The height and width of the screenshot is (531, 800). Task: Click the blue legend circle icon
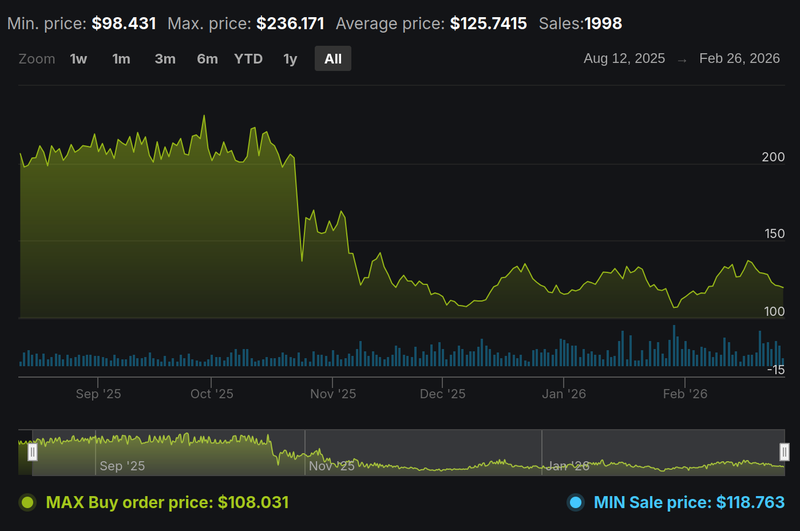pos(575,502)
